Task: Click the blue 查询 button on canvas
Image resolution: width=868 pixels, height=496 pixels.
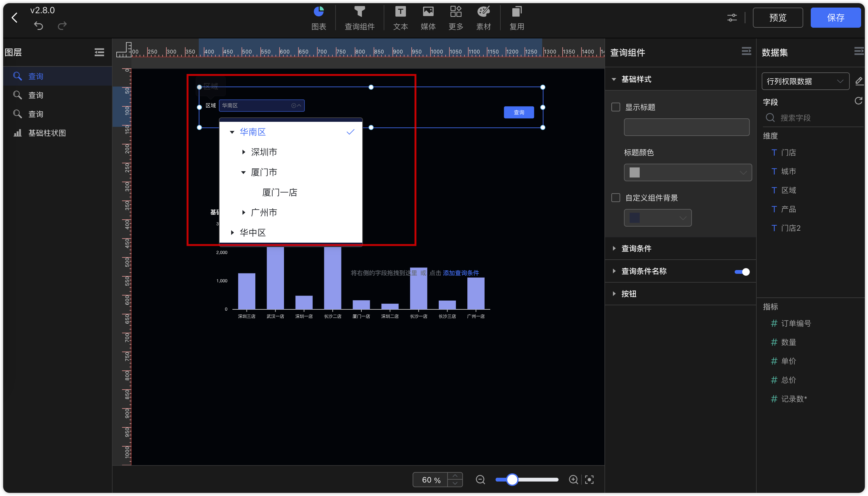Action: click(x=518, y=112)
